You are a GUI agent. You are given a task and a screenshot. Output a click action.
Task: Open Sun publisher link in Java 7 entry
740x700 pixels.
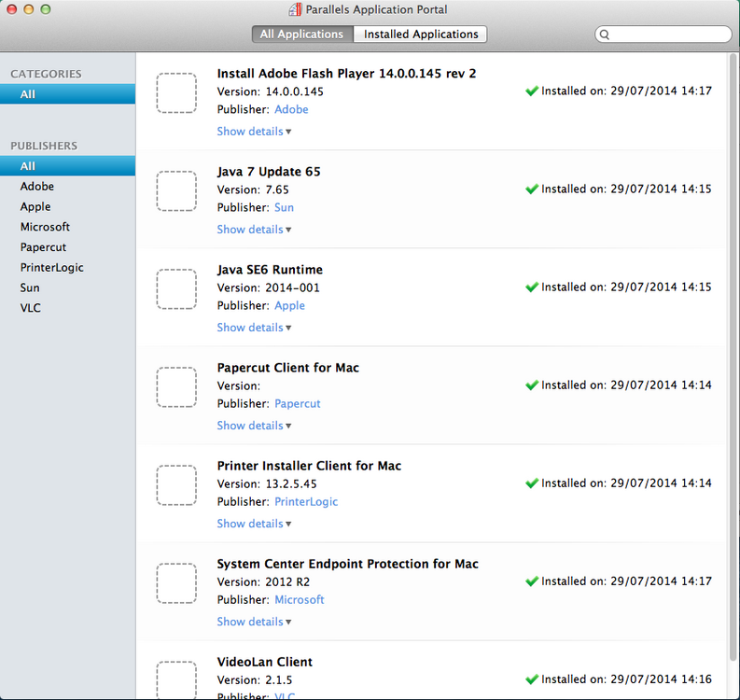tap(284, 208)
